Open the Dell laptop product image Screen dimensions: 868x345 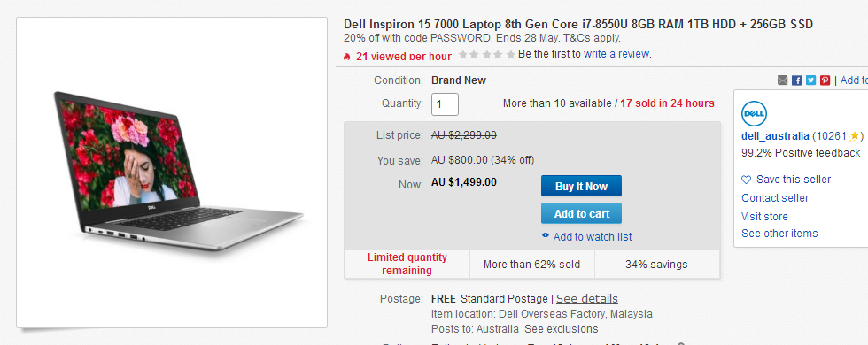click(172, 172)
